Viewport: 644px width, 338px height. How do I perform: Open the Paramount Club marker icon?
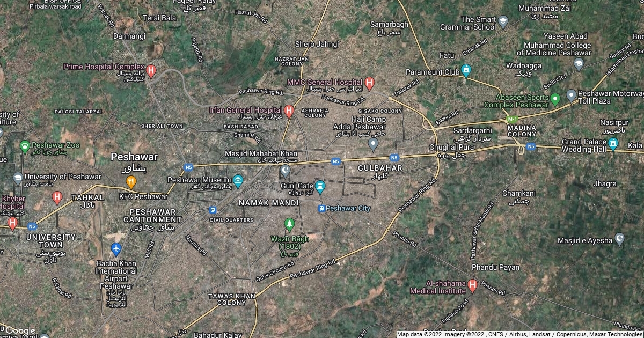click(466, 70)
